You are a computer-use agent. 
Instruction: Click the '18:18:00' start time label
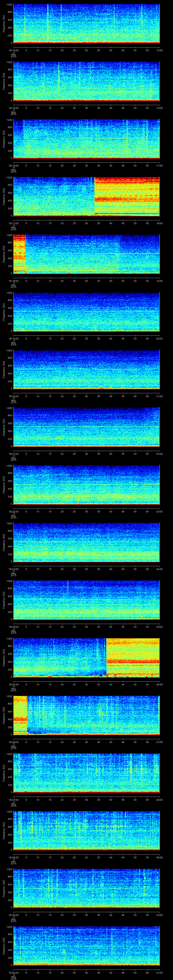pyautogui.click(x=13, y=281)
